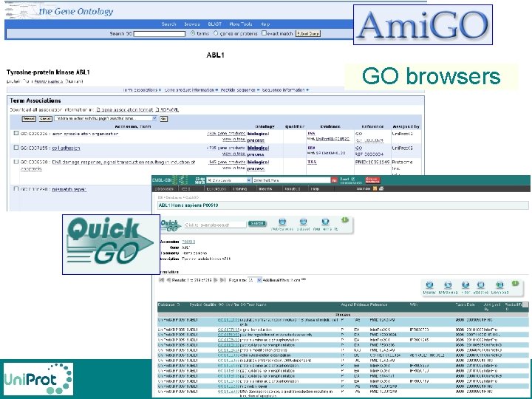The image size is (532, 399).
Task: Open the Help tab in EBI navigation
Action: pyautogui.click(x=315, y=188)
